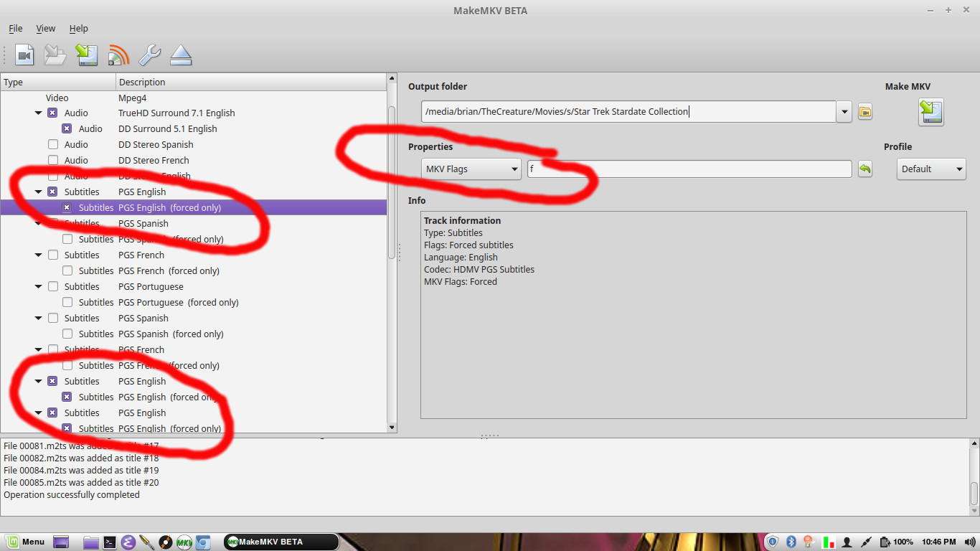The width and height of the screenshot is (980, 551).
Task: Click the Make MKV save icon
Action: coord(930,112)
